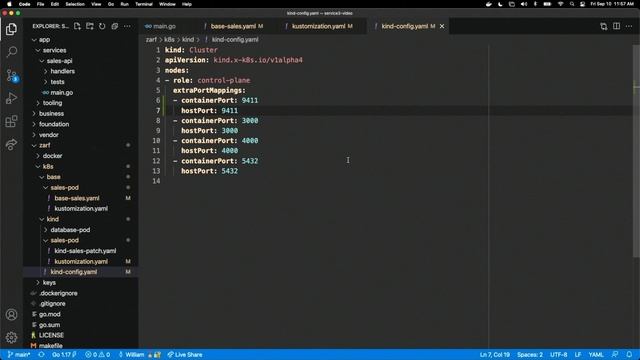Click Go 1.17 version in status bar

point(64,355)
